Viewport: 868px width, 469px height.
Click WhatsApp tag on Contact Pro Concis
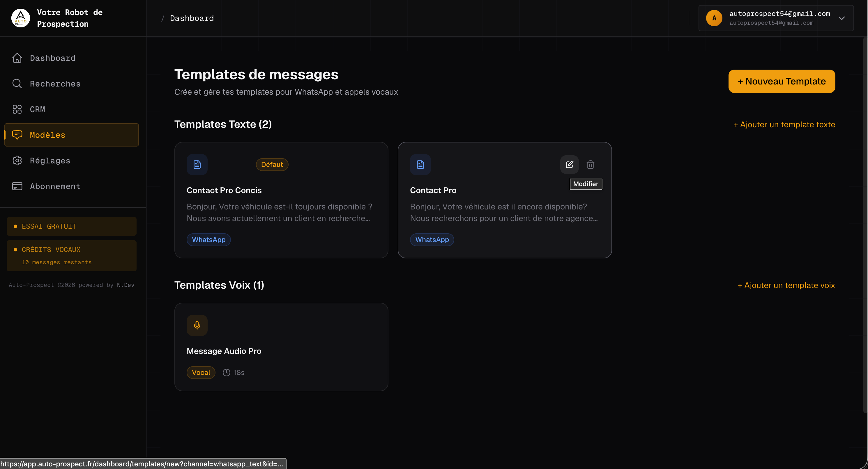(208, 240)
